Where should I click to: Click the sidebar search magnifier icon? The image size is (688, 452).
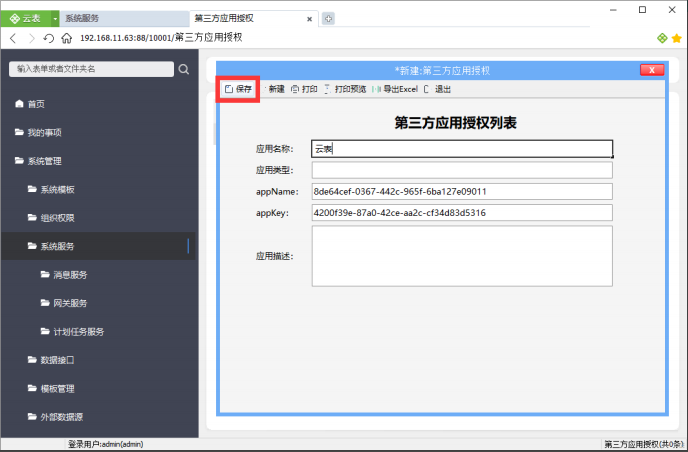pos(184,69)
